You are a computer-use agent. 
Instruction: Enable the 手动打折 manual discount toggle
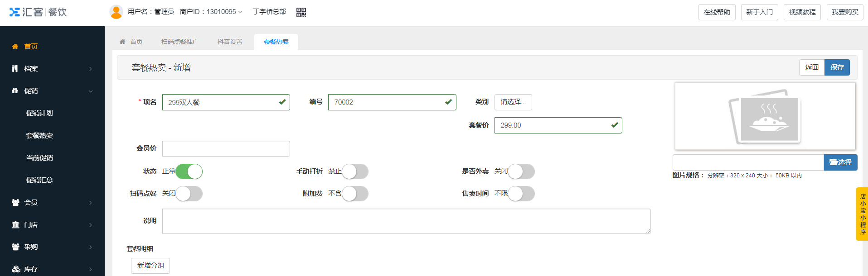[355, 171]
